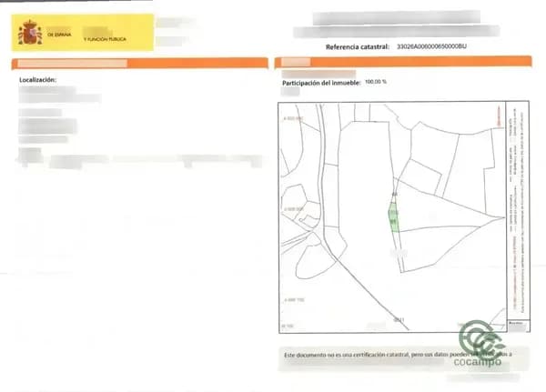Click the 'Participación del inmueble:' label
Image resolution: width=546 pixels, height=392 pixels.
click(x=321, y=83)
